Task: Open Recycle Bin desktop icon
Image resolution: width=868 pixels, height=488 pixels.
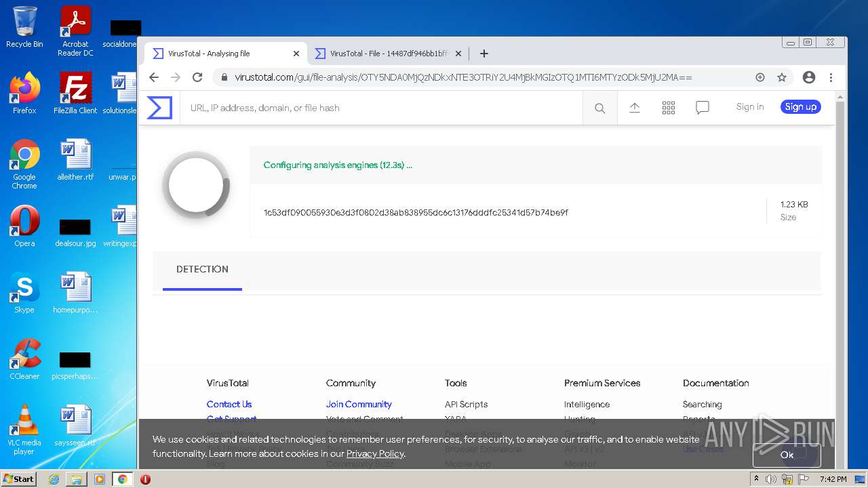Action: pos(24,27)
